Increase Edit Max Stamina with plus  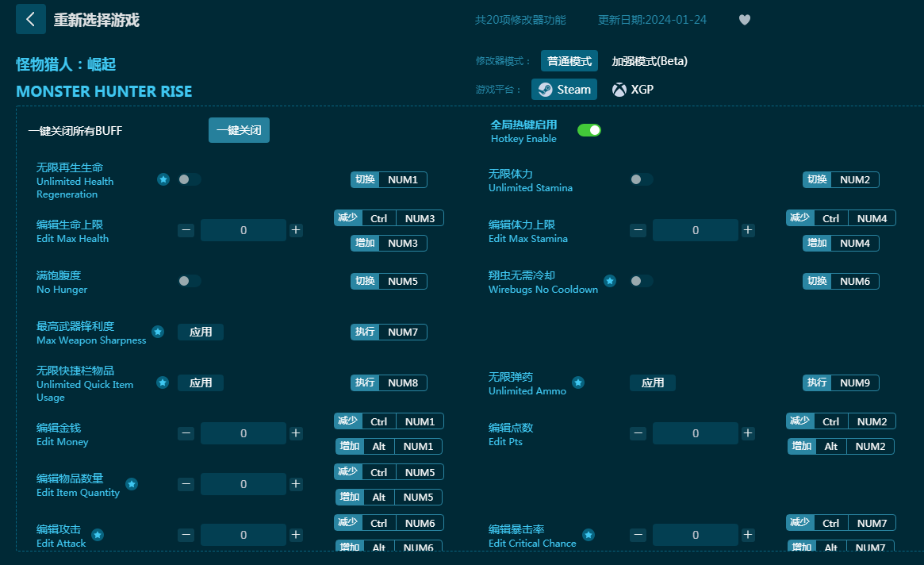point(748,230)
